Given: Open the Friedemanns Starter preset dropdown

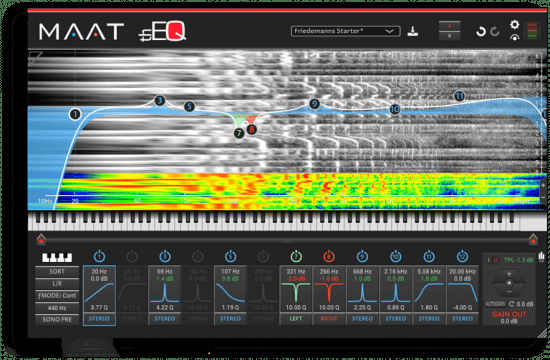Looking at the screenshot, I should [345, 31].
